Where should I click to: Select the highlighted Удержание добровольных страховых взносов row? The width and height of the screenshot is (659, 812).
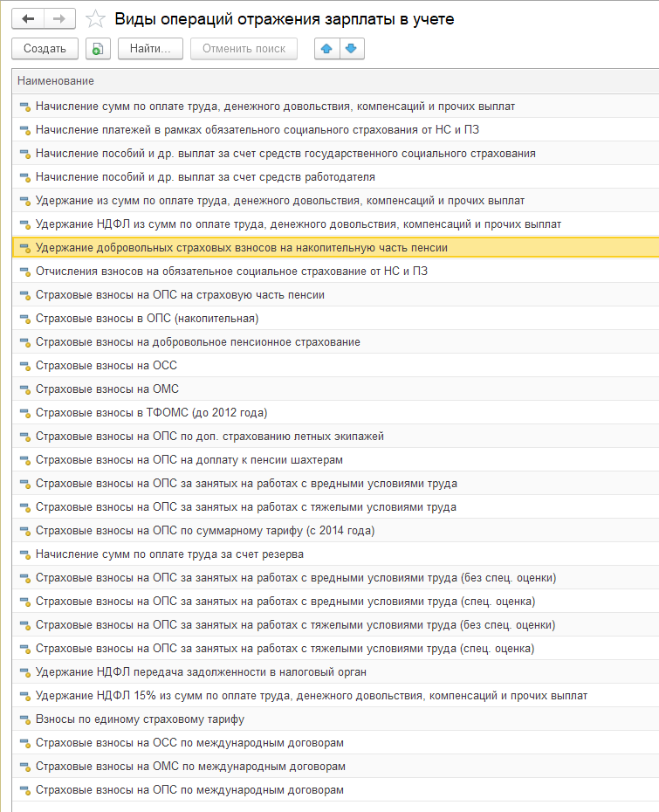(x=335, y=248)
